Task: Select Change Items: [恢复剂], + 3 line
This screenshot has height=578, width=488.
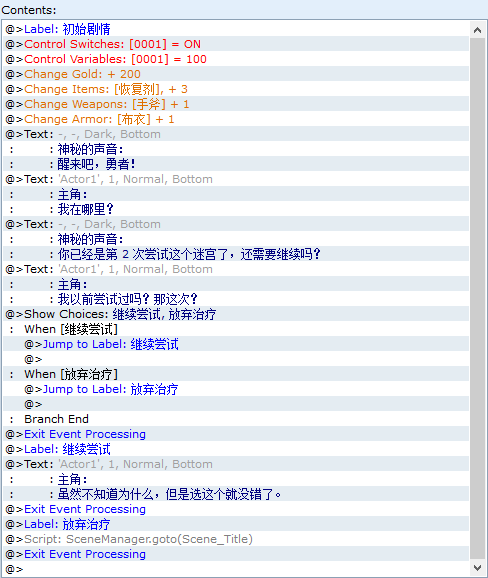Action: pos(236,89)
